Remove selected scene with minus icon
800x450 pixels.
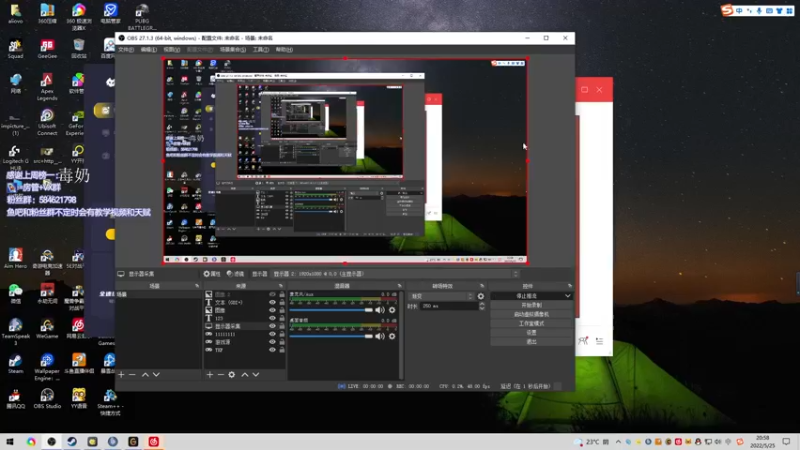[132, 374]
